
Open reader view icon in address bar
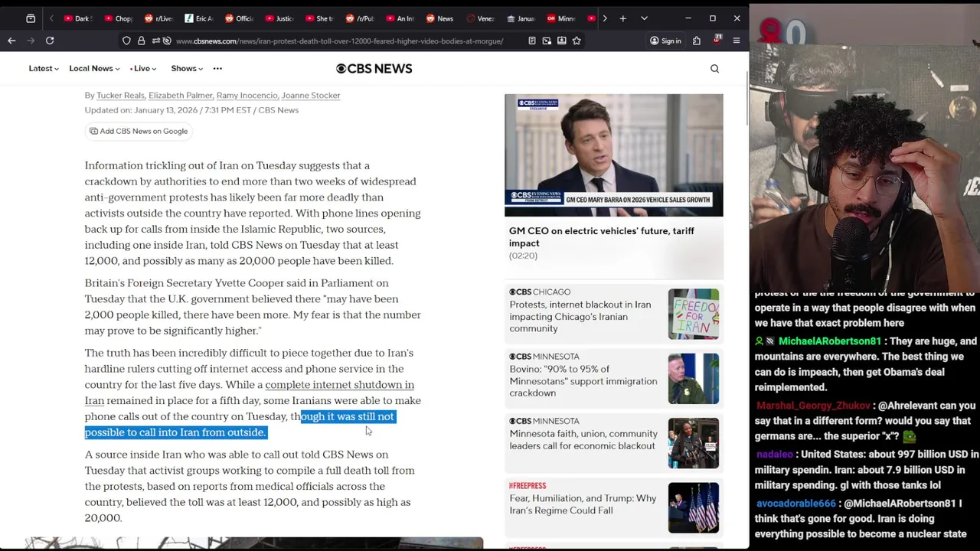pyautogui.click(x=532, y=41)
